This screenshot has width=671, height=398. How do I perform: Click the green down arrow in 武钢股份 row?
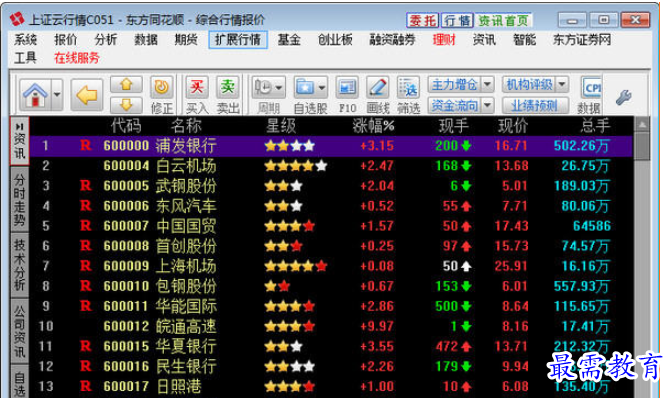pos(466,186)
